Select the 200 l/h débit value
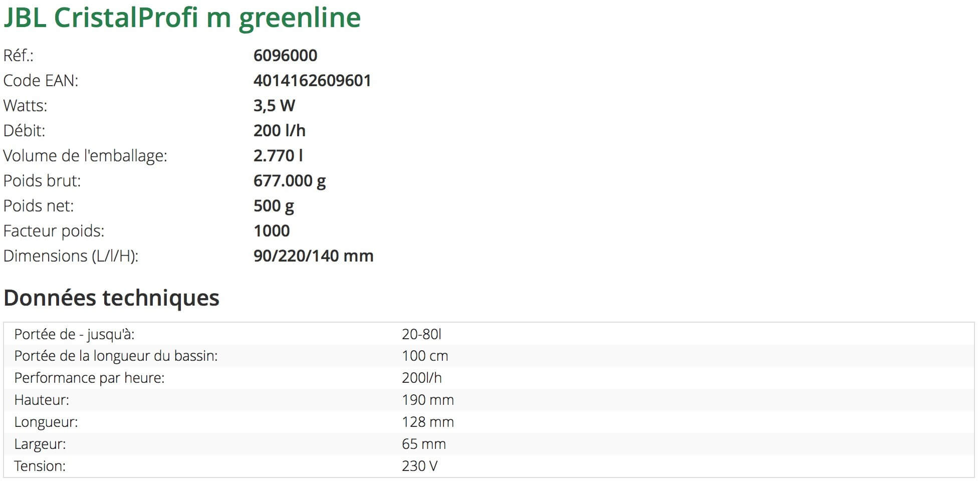This screenshot has width=980, height=486. click(280, 131)
